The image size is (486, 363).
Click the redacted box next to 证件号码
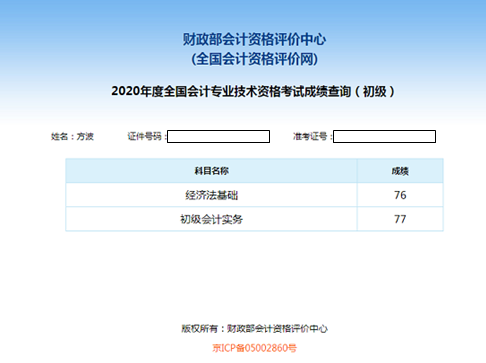pyautogui.click(x=218, y=136)
